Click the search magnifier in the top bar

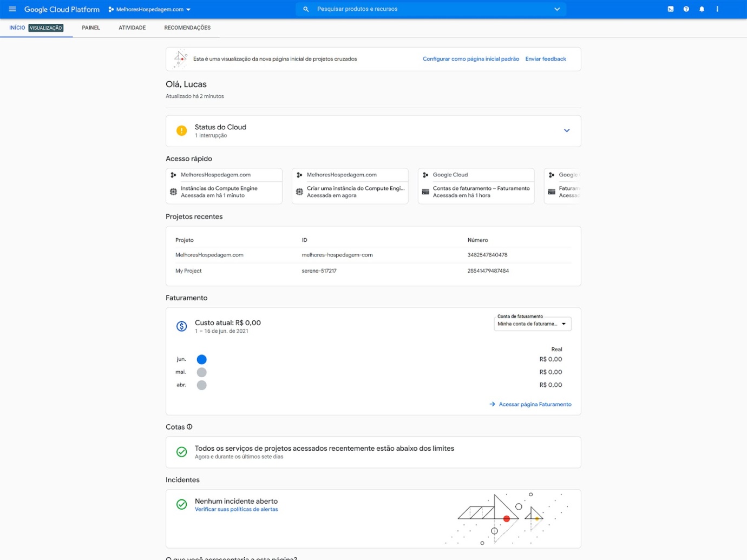306,9
